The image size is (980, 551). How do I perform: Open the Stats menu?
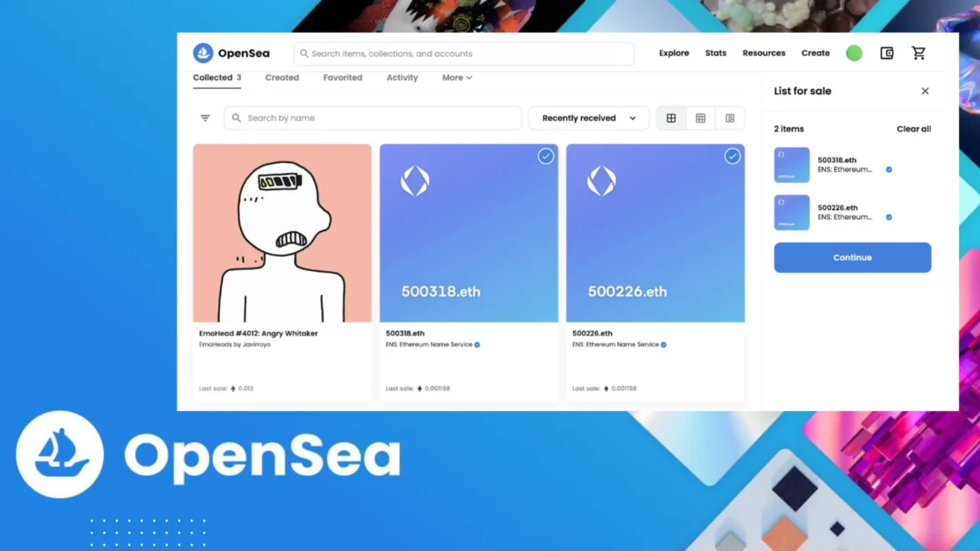pos(715,53)
